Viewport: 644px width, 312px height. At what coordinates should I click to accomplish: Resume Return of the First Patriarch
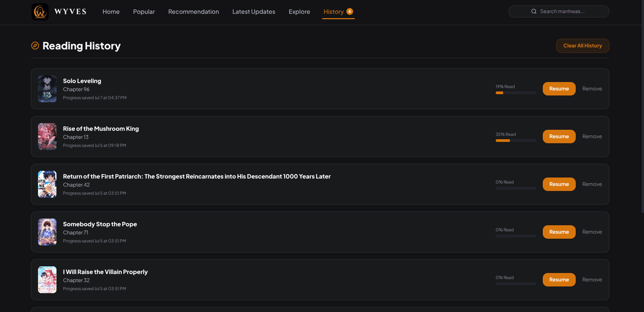pos(559,184)
